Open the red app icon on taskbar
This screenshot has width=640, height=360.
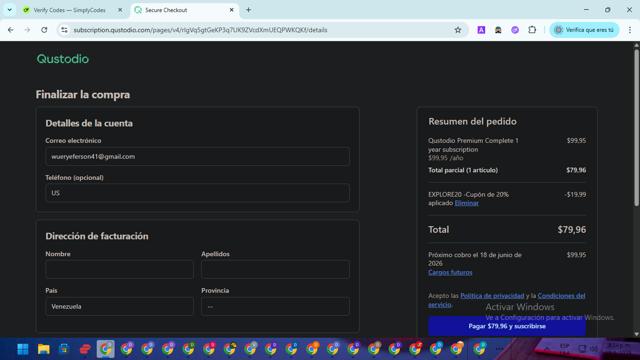coord(85,349)
